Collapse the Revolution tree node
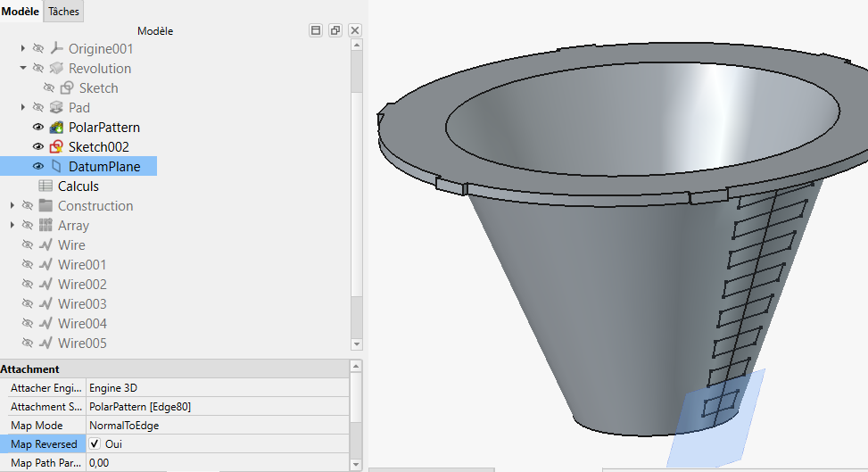 tap(23, 69)
